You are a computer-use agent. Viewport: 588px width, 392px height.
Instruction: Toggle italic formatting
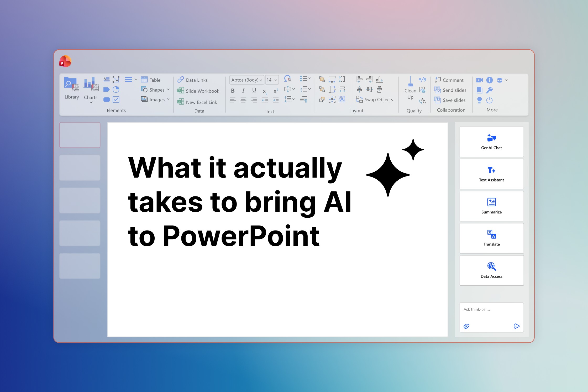point(243,91)
